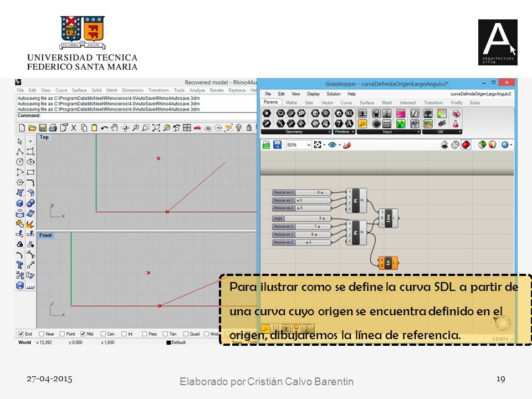Switch to the Vector tab in Grasshopper
Viewport: 532px width, 399px height.
327,103
